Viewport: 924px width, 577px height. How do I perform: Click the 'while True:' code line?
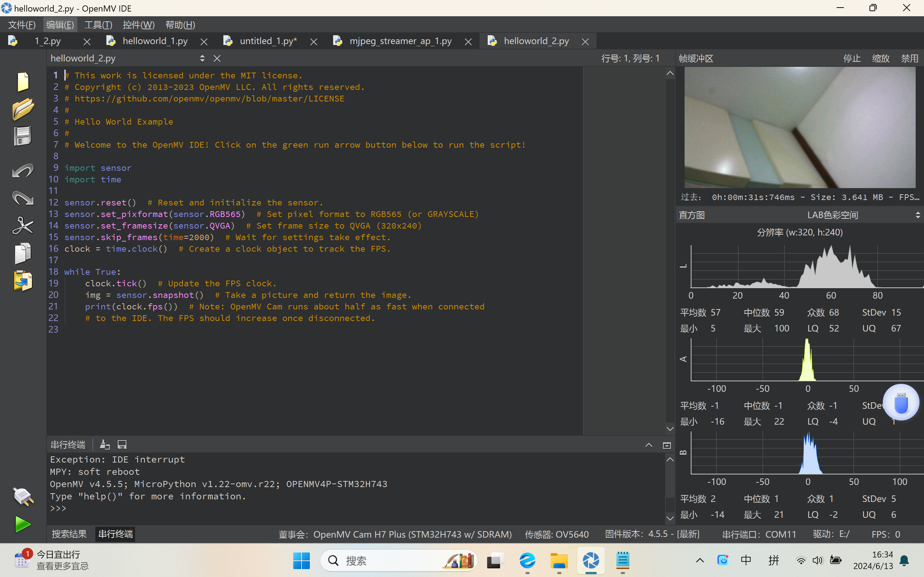click(x=92, y=272)
